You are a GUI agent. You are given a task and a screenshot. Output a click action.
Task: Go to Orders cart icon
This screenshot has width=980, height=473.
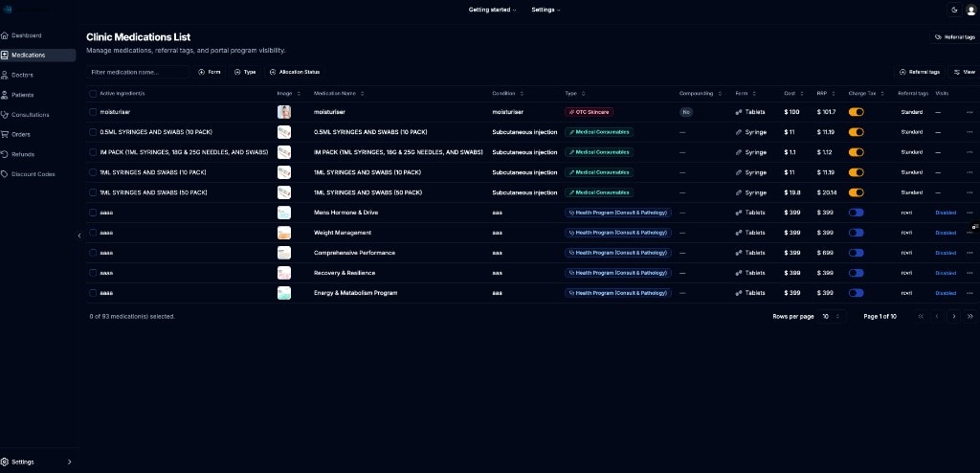(5, 134)
